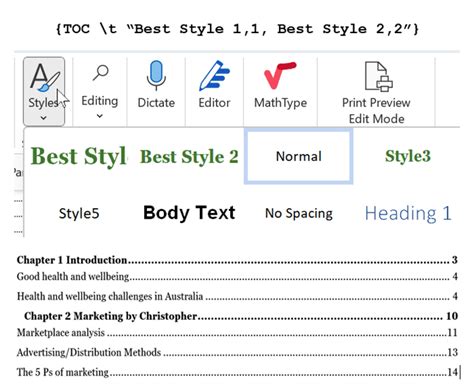Open the Styles gallery button
Image resolution: width=474 pixels, height=384 pixels.
[44, 91]
